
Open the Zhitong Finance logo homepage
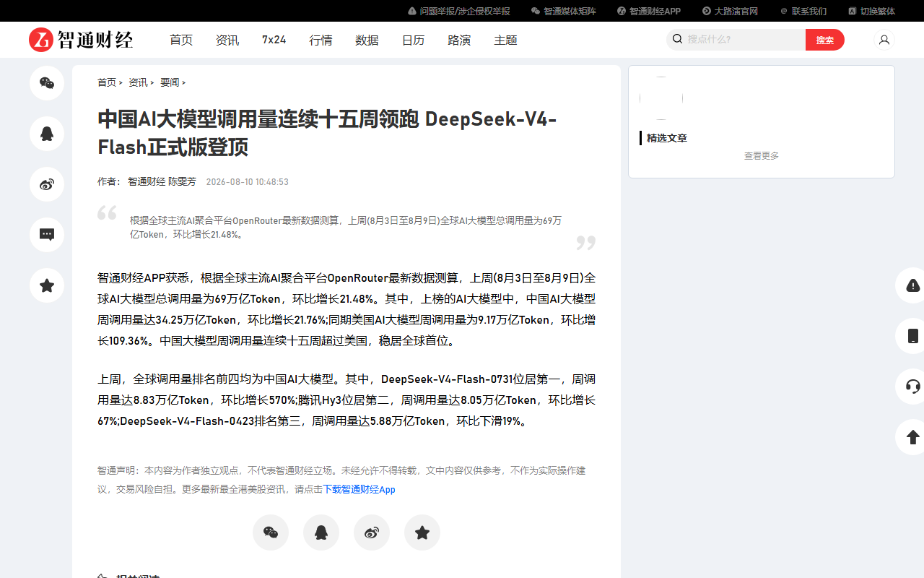(x=81, y=40)
